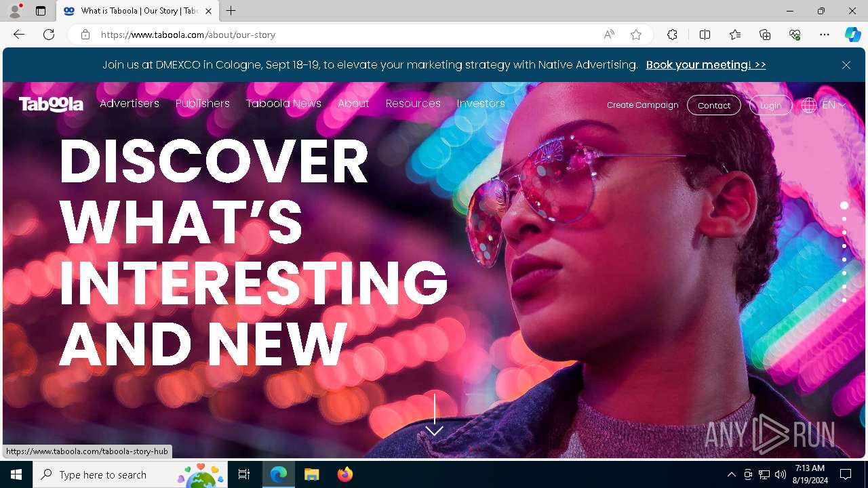
Task: Open a new tab with plus icon
Action: point(231,11)
